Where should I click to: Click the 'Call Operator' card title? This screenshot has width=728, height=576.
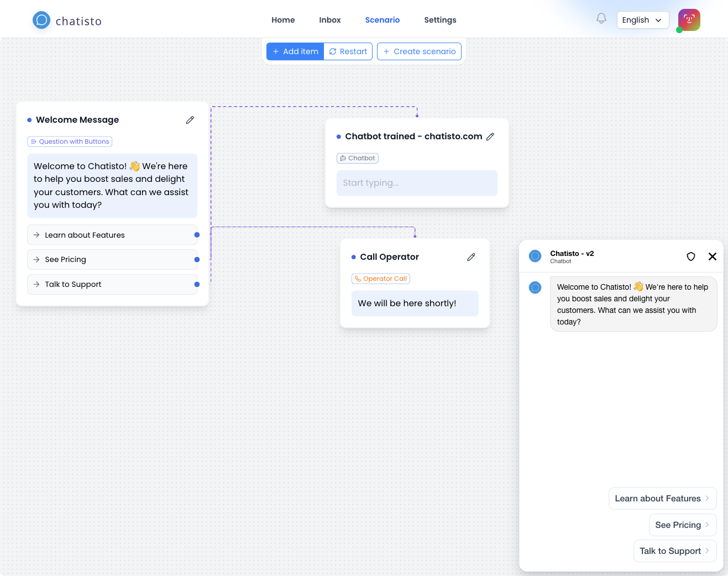(x=390, y=257)
